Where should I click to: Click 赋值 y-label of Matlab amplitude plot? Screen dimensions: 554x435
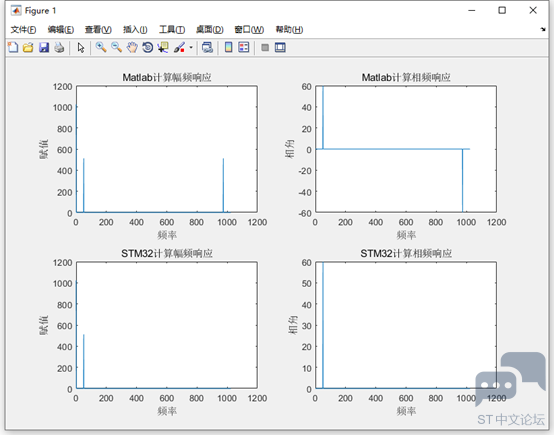coord(43,149)
